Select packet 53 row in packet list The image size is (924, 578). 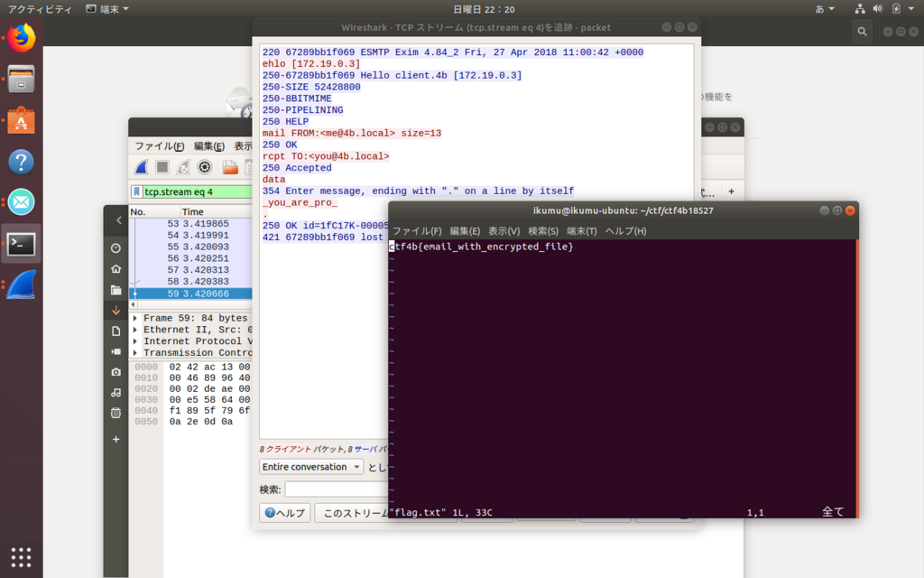click(x=191, y=224)
